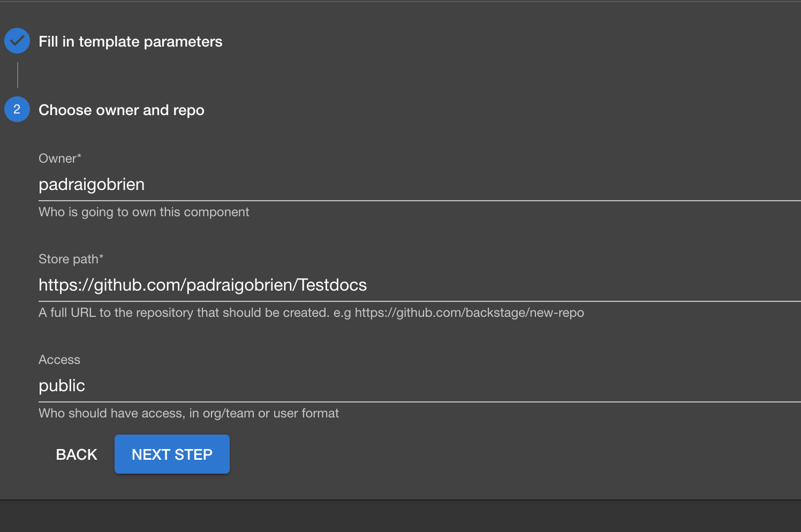Click the Owner* field label
The image size is (801, 532).
point(60,158)
